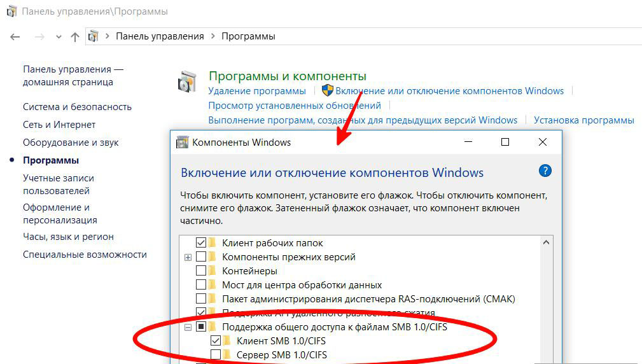Open Система и безопасность category

click(x=77, y=107)
